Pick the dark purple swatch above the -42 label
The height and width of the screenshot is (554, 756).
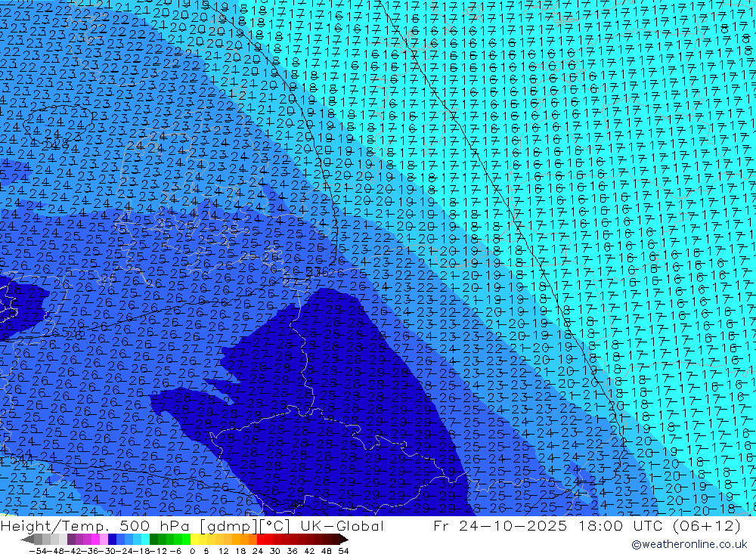click(x=70, y=540)
